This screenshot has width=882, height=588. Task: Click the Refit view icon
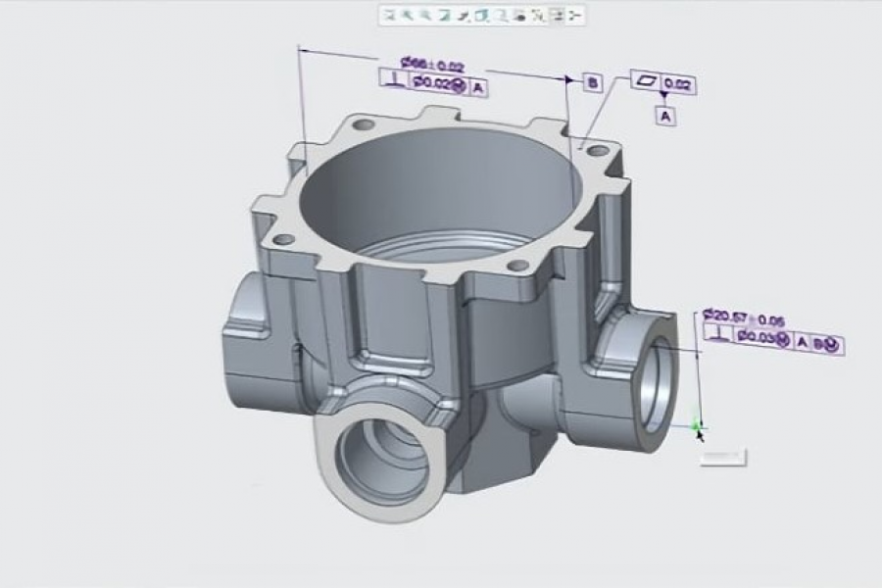(x=389, y=16)
